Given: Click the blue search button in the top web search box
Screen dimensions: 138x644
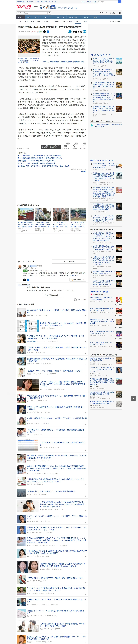Looking at the screenshot, I should point(120,2).
